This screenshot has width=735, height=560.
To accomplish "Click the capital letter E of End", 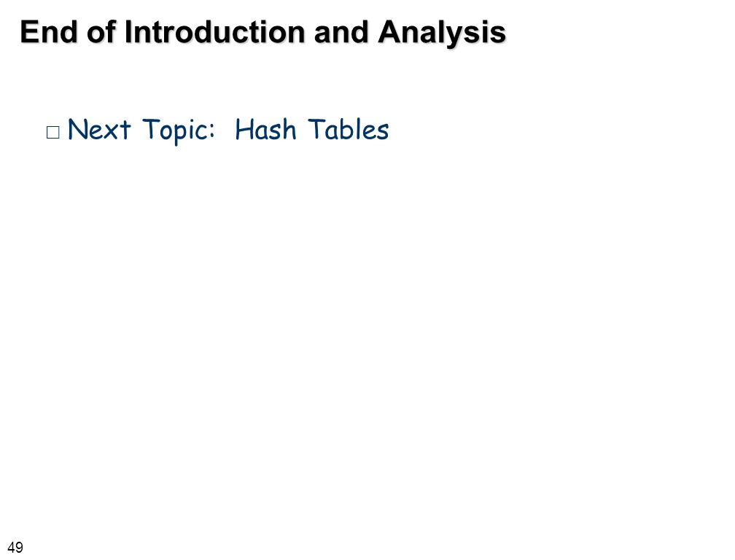I will pyautogui.click(x=29, y=32).
